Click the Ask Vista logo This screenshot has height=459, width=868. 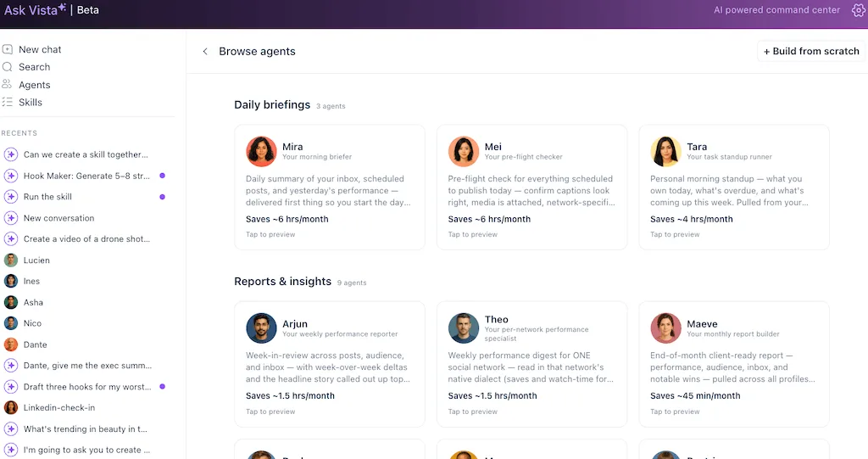[36, 10]
